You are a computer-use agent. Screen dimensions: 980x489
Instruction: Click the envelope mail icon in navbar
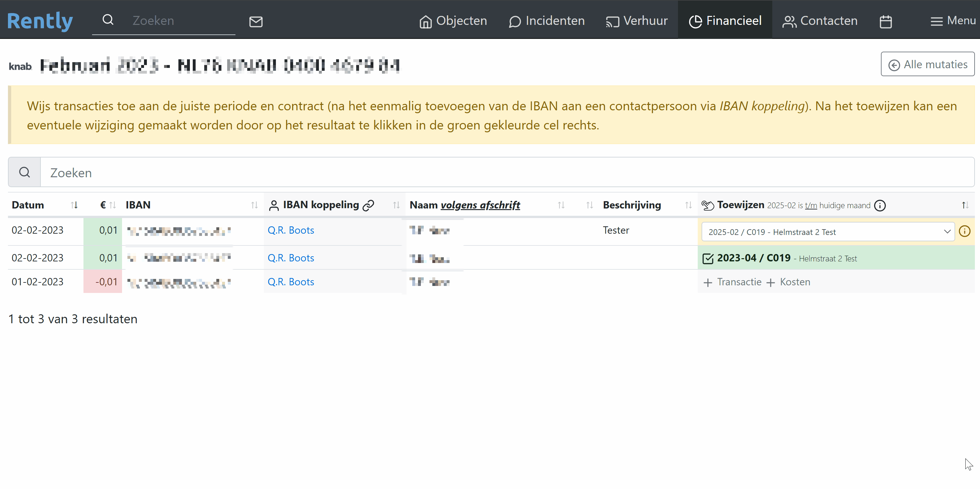click(x=256, y=22)
